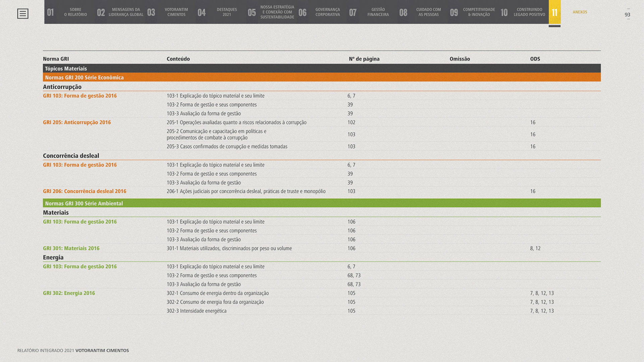Image resolution: width=644 pixels, height=362 pixels.
Task: Select the highlighted chapter 11 tab
Action: point(554,12)
